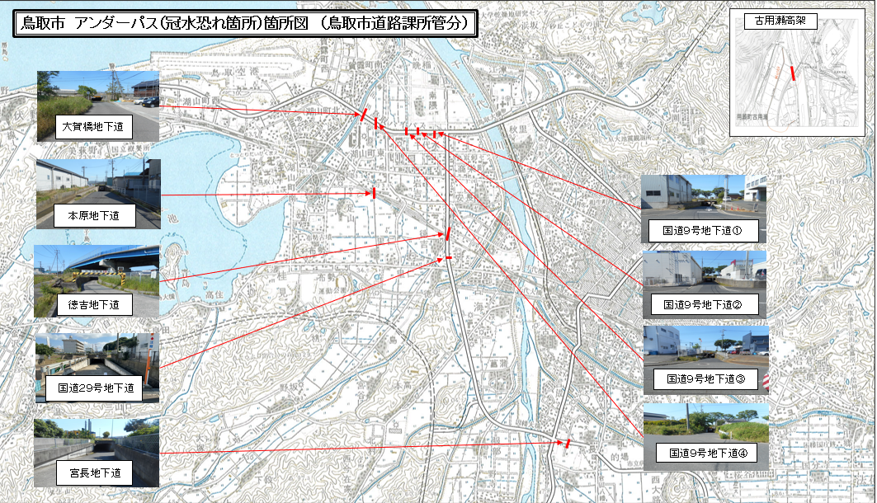
Task: Click the red marker at 国道29号地下道 location
Action: (x=448, y=257)
